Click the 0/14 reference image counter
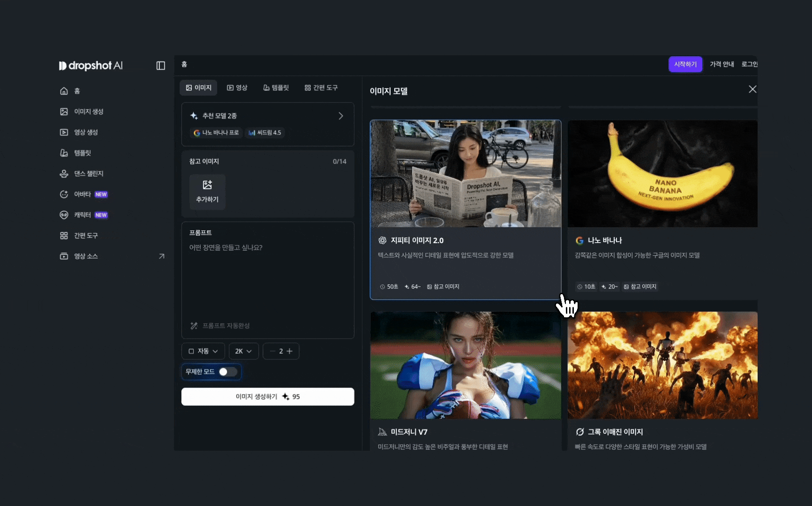The width and height of the screenshot is (812, 506). [x=339, y=161]
